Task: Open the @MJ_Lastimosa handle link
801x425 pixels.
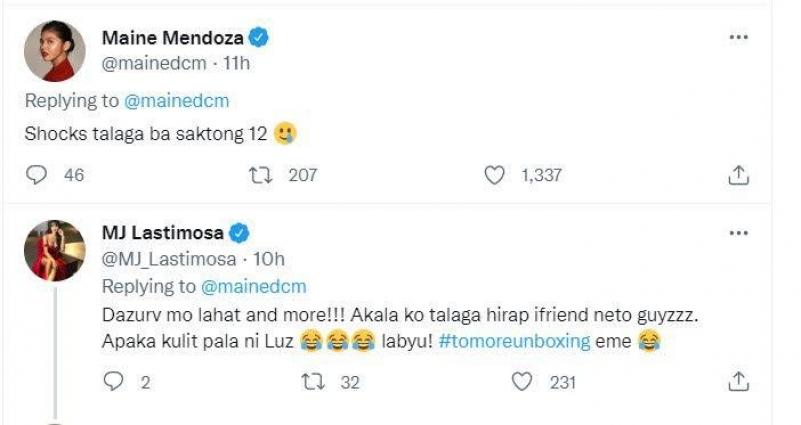Action: click(x=168, y=259)
